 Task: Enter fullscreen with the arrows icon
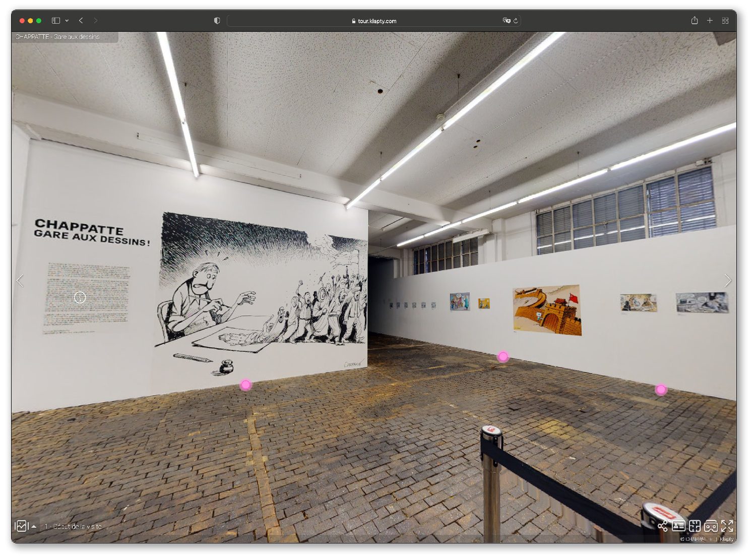[x=727, y=526]
